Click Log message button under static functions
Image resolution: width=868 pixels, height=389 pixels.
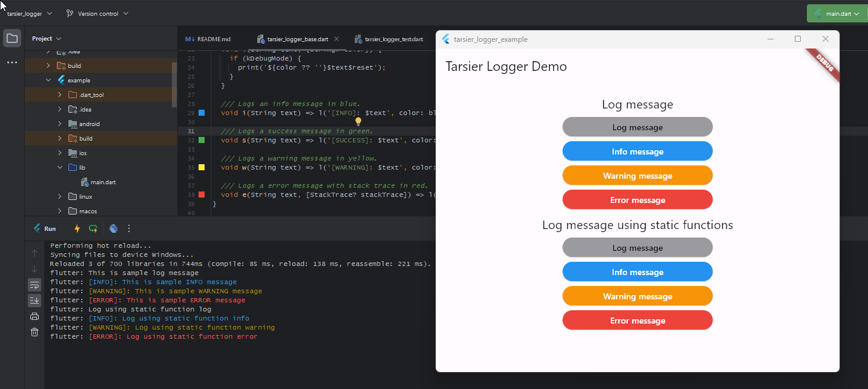tap(637, 248)
